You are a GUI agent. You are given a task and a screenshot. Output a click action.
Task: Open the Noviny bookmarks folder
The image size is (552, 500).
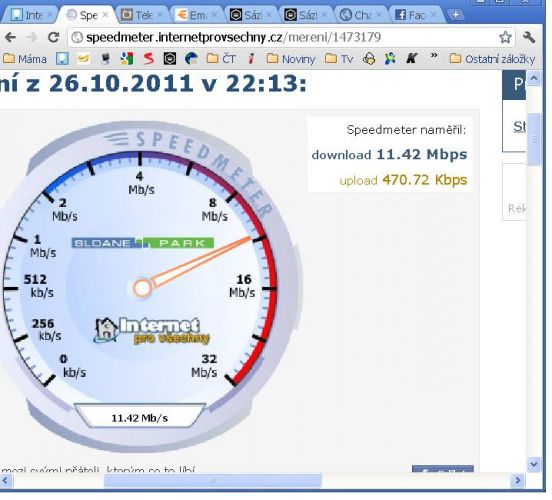291,59
